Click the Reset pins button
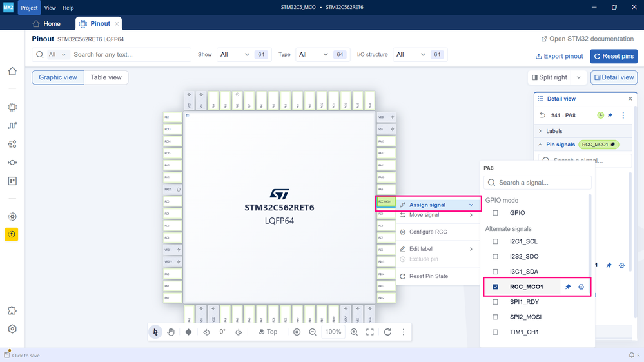The height and width of the screenshot is (362, 644). (614, 56)
